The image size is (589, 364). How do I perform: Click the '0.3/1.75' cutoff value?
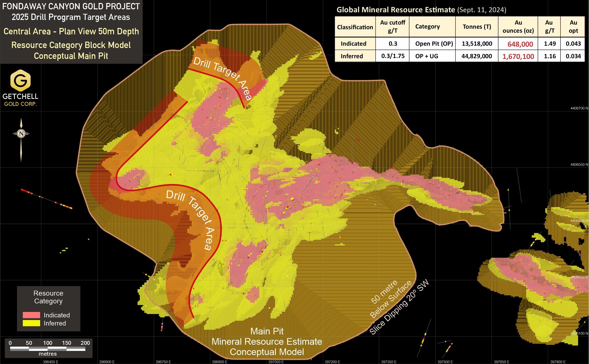click(393, 56)
